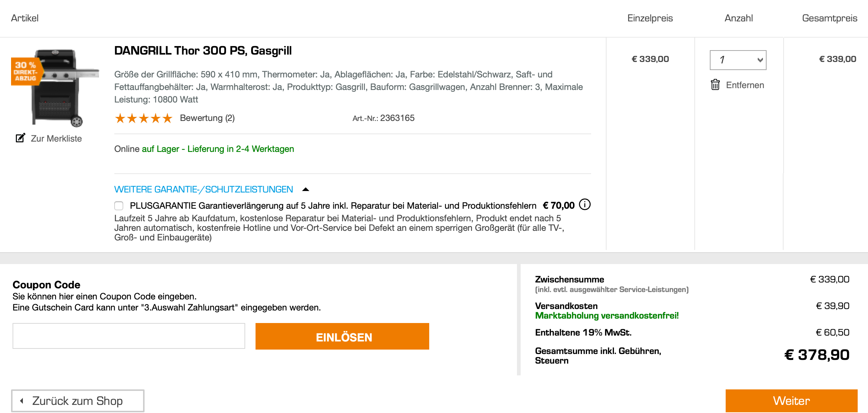The height and width of the screenshot is (413, 868).
Task: Click the Marktabholung versandkostenfrei text
Action: click(x=607, y=316)
